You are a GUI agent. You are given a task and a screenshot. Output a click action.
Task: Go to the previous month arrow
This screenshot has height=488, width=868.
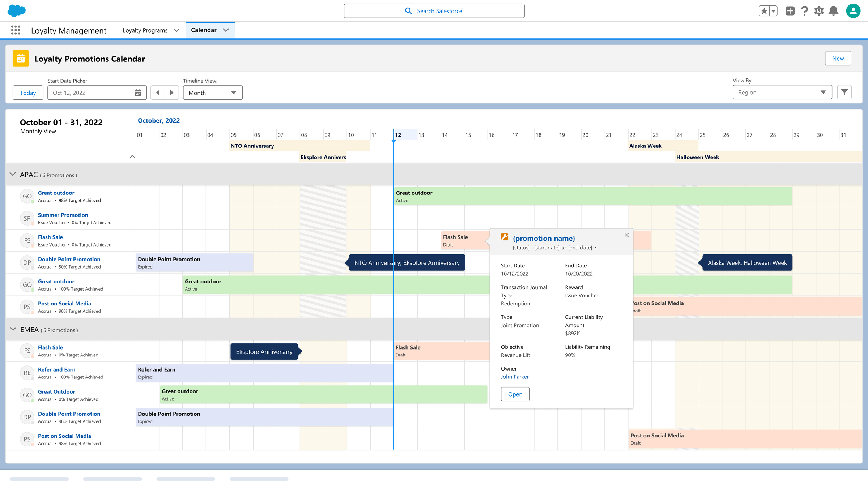[x=158, y=93]
